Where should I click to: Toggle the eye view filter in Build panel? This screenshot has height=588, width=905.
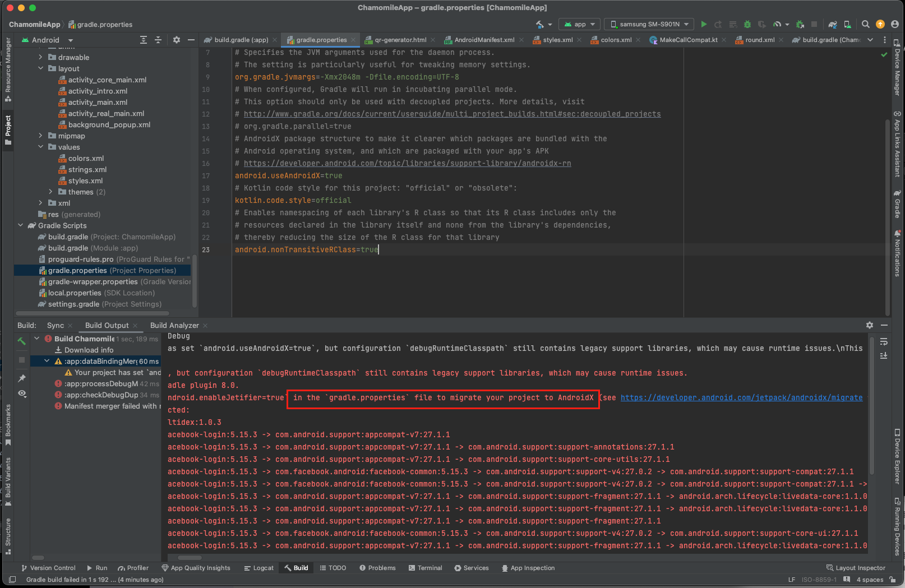pyautogui.click(x=22, y=393)
